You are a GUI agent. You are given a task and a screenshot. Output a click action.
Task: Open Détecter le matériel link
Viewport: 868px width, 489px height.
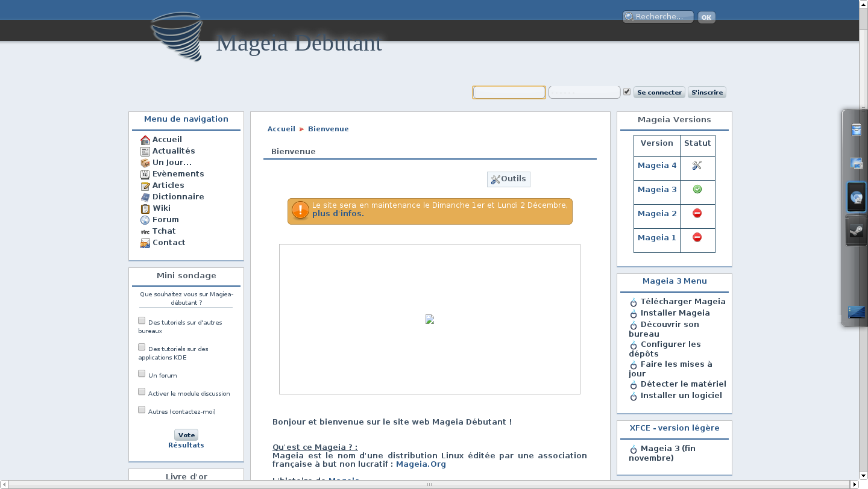click(x=683, y=384)
